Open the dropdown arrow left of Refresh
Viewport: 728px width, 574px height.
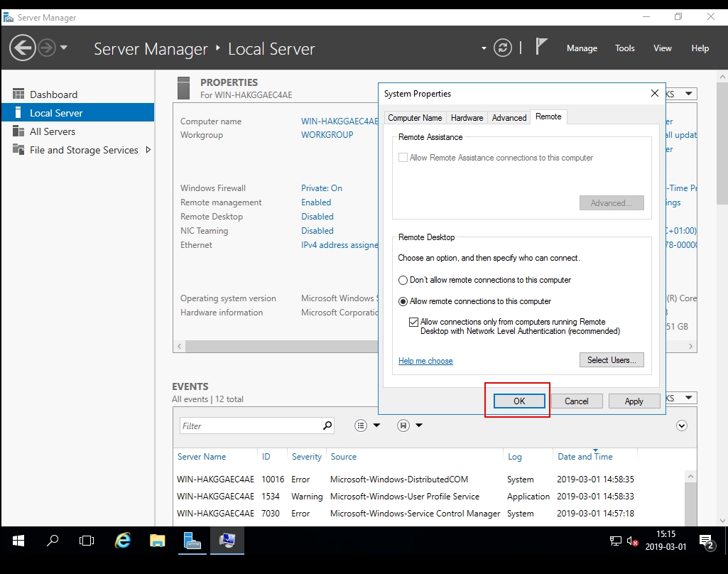(484, 48)
